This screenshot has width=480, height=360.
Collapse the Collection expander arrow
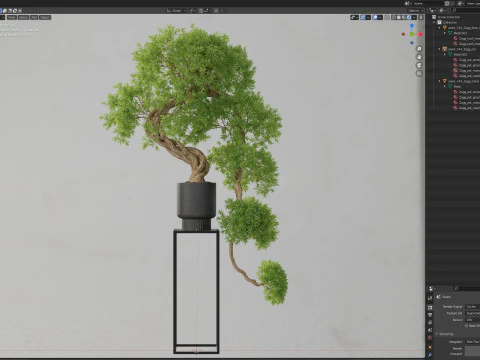pos(434,22)
